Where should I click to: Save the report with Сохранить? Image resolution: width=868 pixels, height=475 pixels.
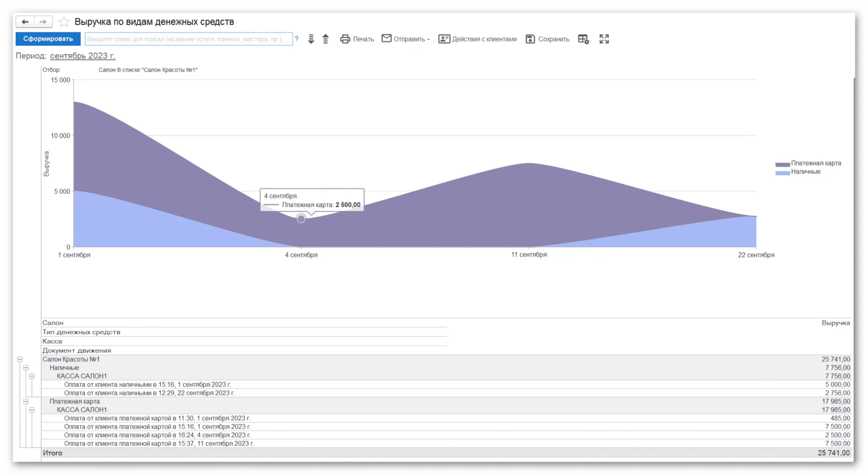coord(548,39)
